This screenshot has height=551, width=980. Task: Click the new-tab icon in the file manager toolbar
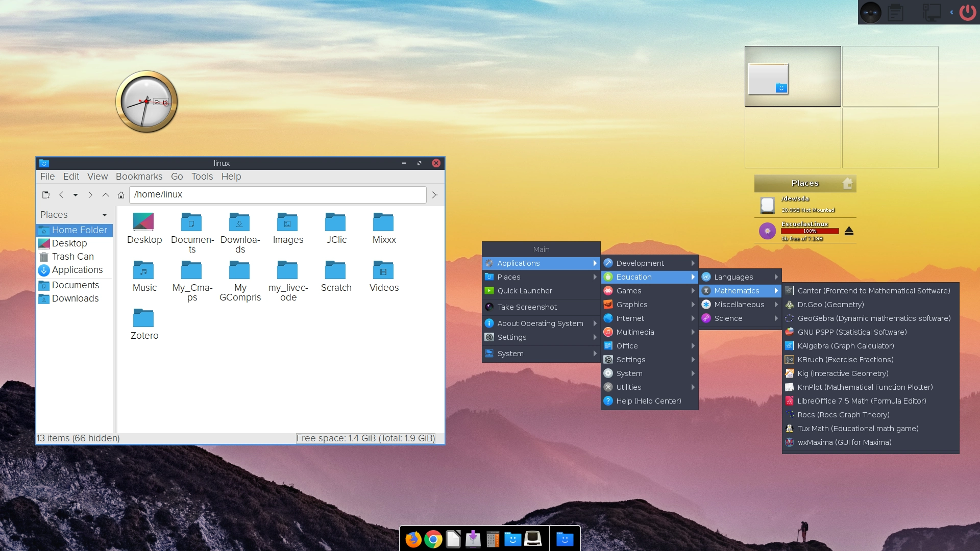45,194
